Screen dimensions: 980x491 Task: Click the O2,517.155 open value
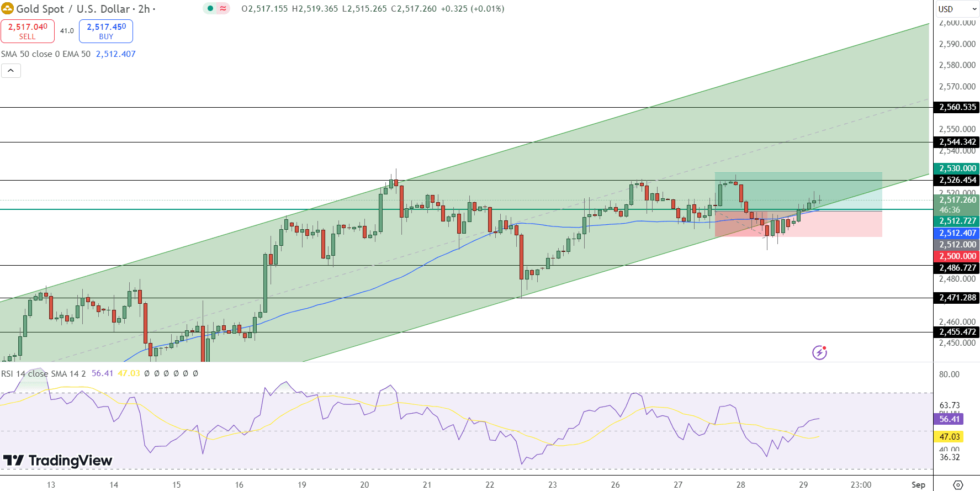tap(264, 9)
